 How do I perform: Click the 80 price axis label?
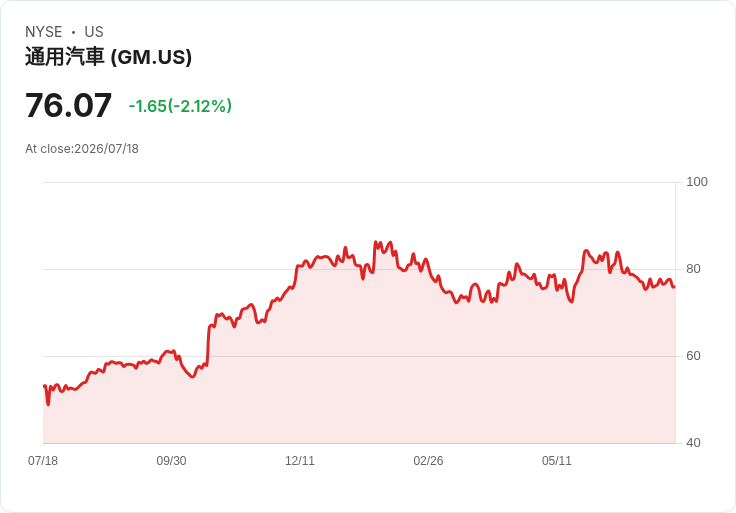693,269
